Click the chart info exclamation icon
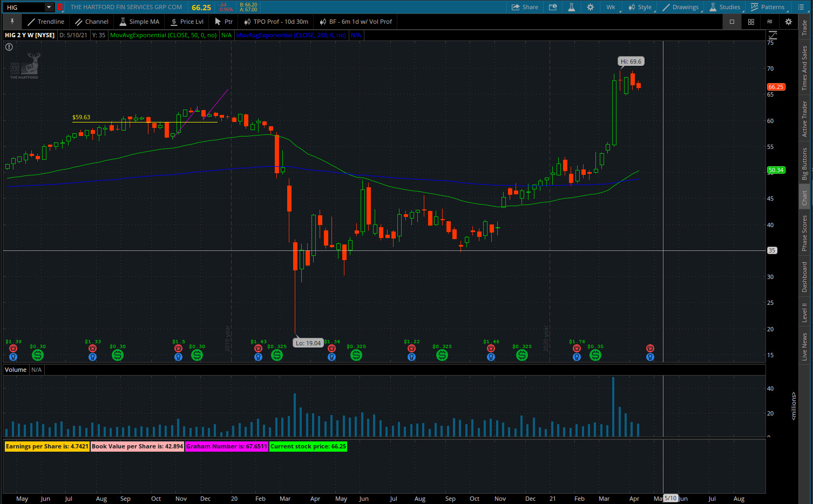This screenshot has width=813, height=504. pos(9,47)
